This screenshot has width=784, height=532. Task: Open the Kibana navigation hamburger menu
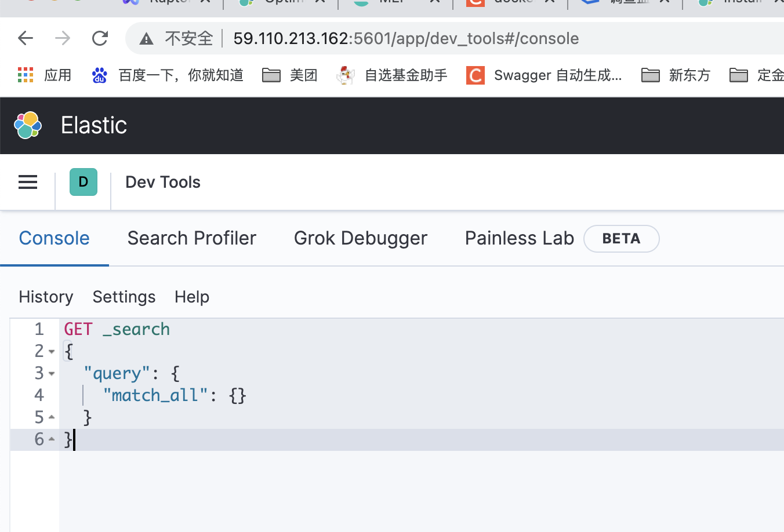28,182
